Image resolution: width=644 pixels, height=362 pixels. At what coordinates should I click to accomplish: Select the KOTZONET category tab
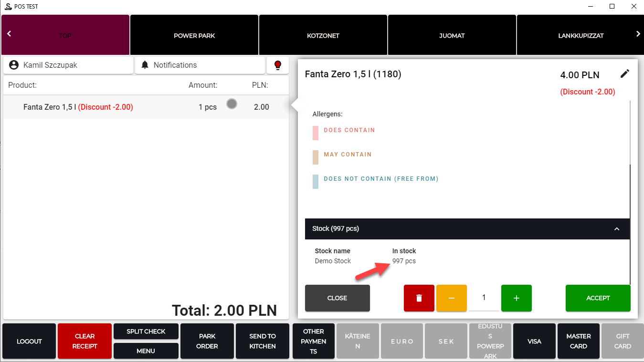323,35
